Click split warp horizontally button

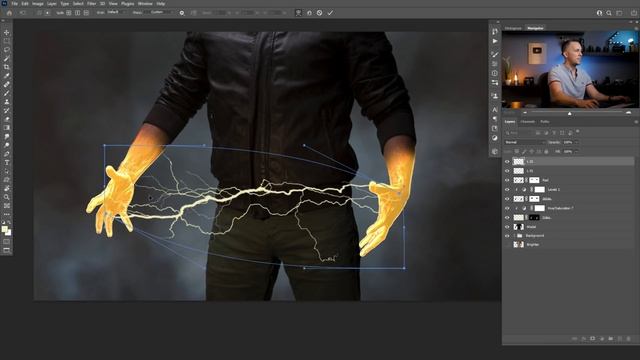coord(86,13)
